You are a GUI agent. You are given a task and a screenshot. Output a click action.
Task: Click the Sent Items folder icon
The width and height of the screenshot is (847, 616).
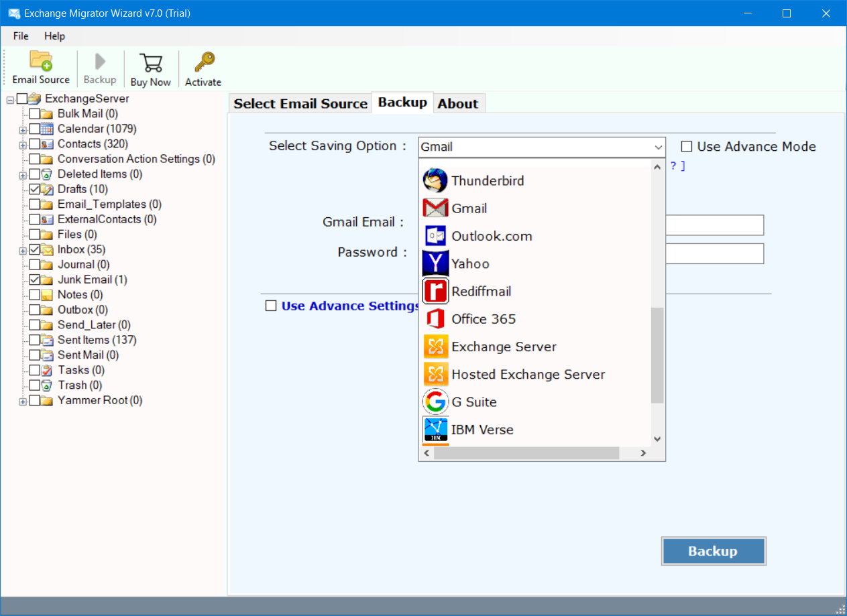47,340
